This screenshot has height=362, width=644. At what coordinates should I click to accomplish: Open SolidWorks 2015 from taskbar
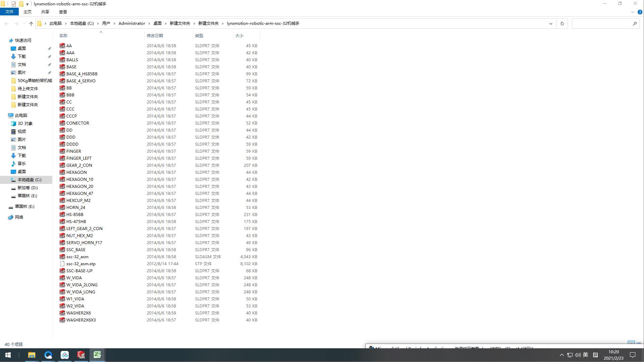pyautogui.click(x=81, y=355)
